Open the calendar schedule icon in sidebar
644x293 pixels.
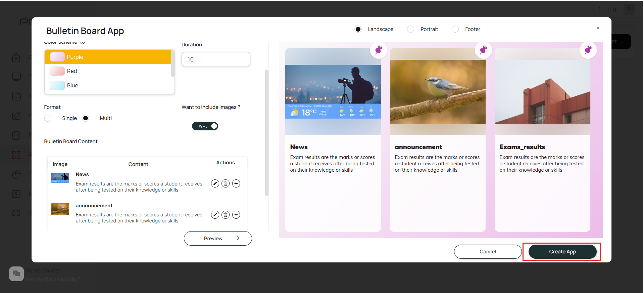click(16, 135)
